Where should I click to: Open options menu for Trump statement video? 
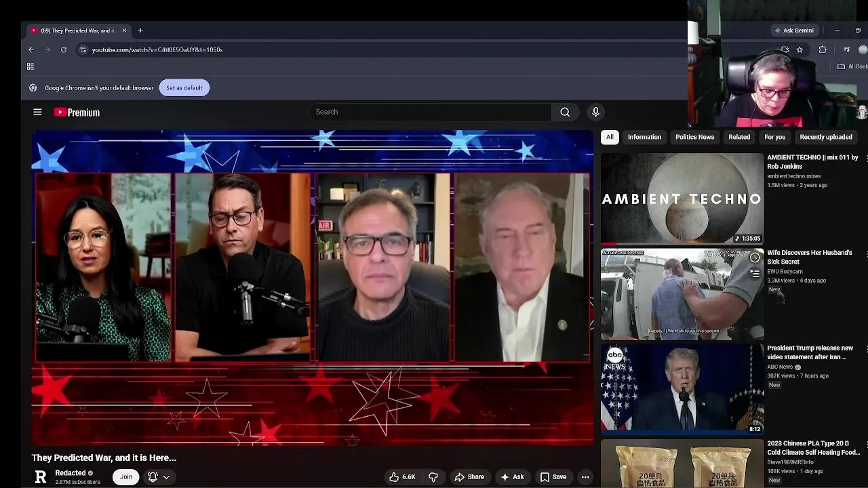pyautogui.click(x=866, y=349)
